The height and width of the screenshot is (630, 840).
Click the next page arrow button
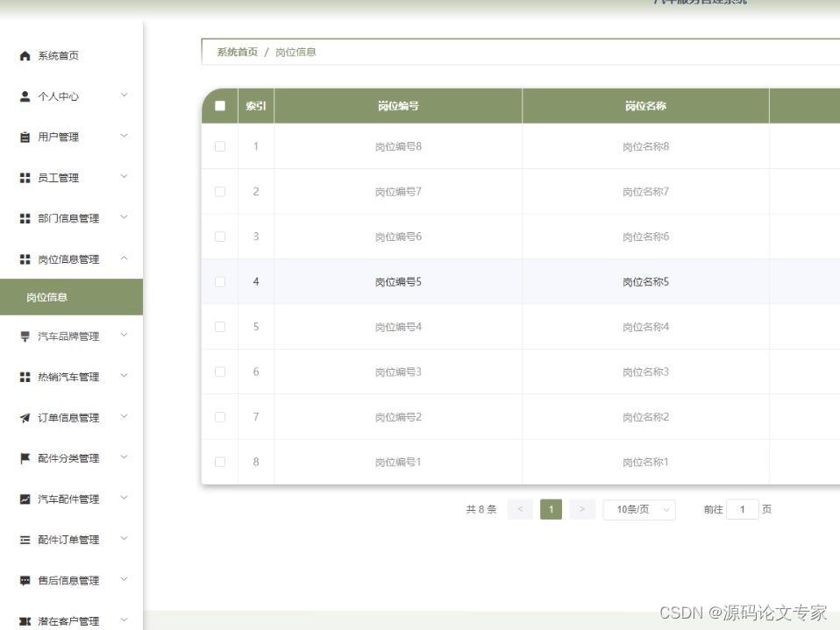(582, 509)
